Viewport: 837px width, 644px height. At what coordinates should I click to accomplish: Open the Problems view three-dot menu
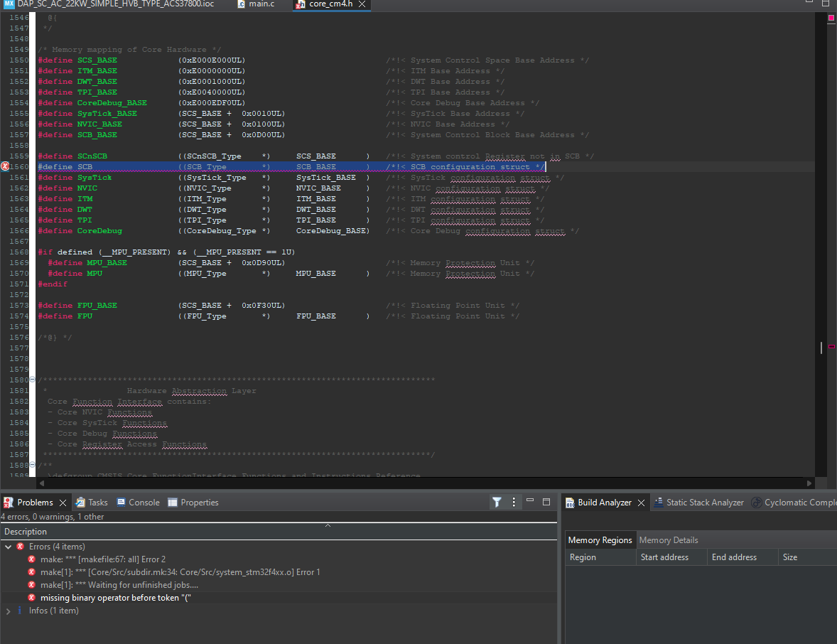tap(514, 503)
